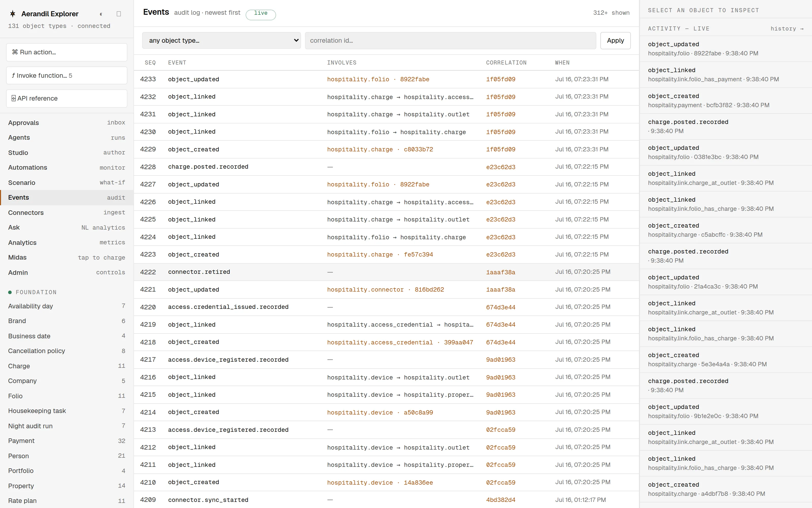Open the API reference link
The image size is (812, 508).
[66, 99]
